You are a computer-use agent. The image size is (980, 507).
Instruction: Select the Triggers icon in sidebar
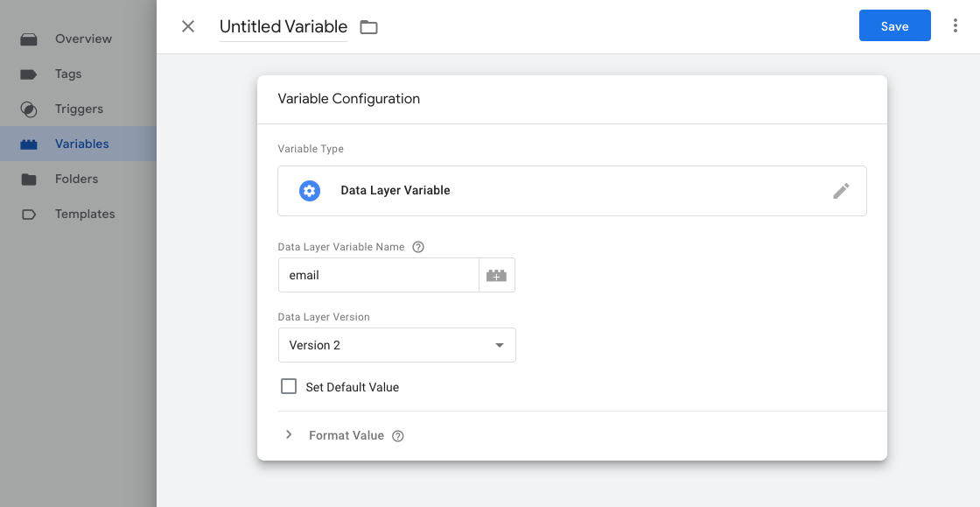tap(29, 109)
